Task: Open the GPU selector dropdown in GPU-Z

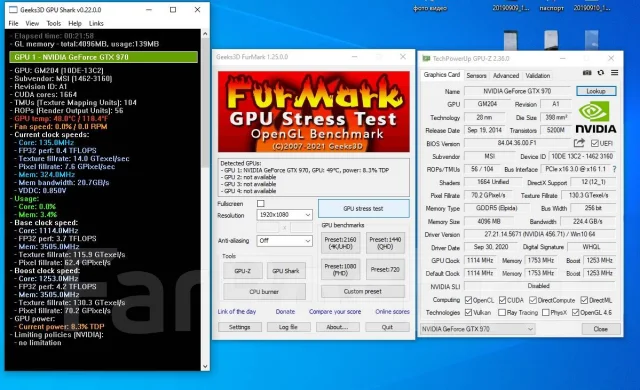Action: (x=477, y=329)
